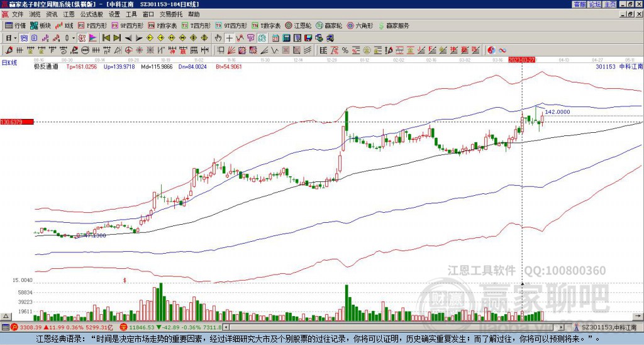Click the yin-yang symbol icon

click(491, 50)
